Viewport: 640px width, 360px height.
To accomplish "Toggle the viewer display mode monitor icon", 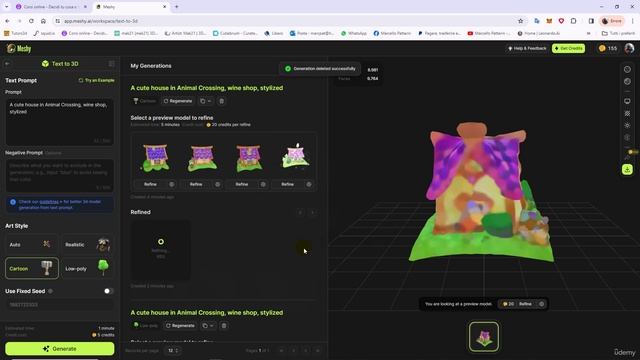I will 627,101.
